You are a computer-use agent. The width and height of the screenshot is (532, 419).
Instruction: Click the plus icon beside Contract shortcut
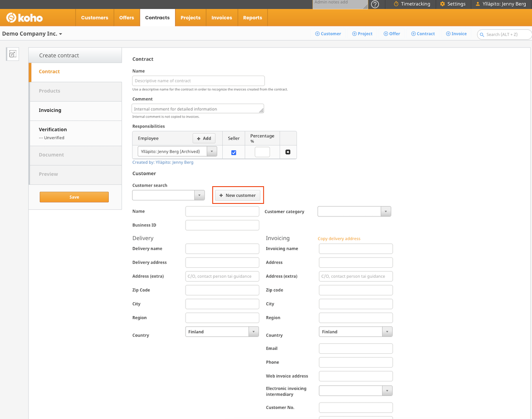[x=413, y=34]
